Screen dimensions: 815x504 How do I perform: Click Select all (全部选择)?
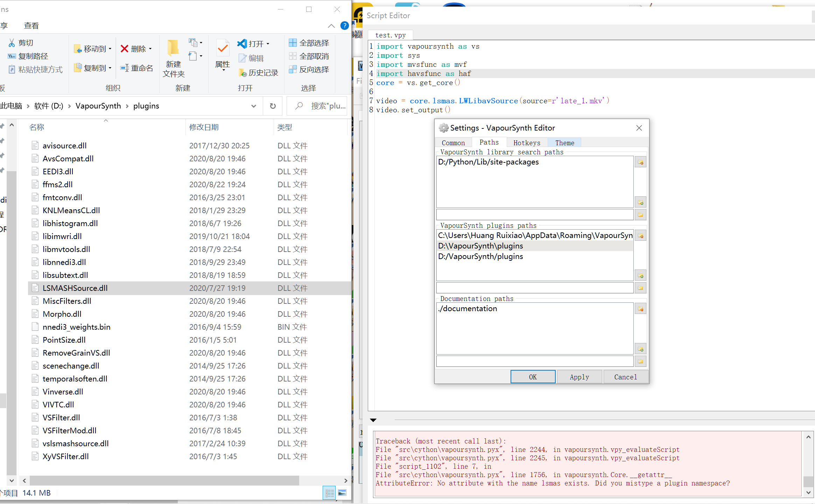309,43
